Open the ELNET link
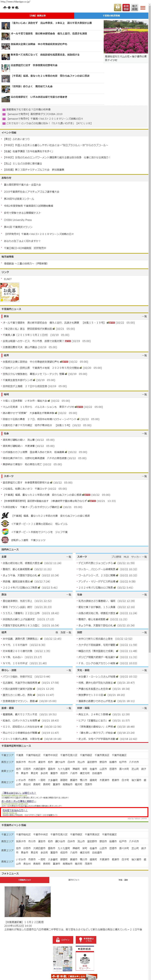This screenshot has width=151, height=980. point(8,279)
